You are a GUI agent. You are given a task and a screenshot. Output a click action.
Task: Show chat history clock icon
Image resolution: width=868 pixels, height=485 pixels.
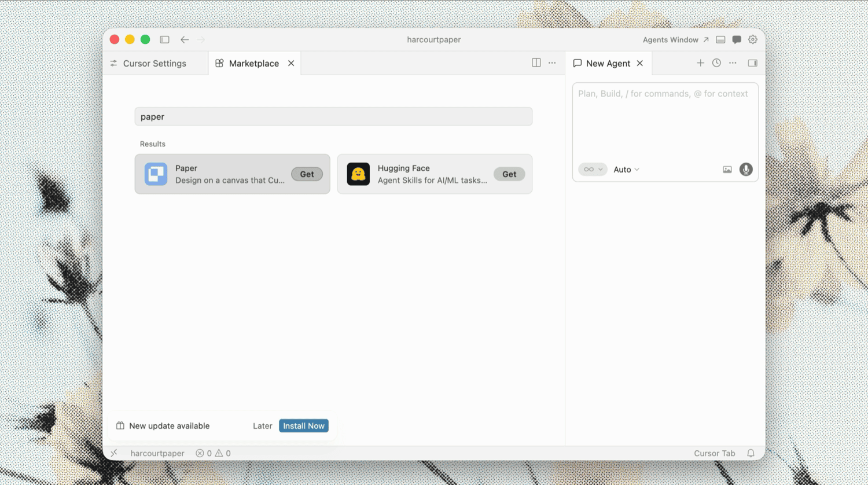[716, 63]
